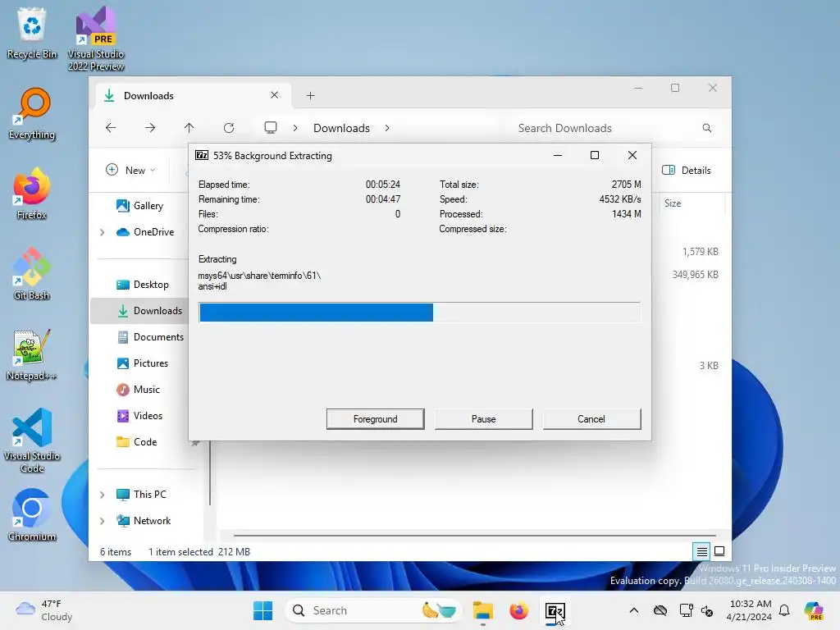Click the 1,579 KB file size entry
The image size is (840, 630).
701,251
